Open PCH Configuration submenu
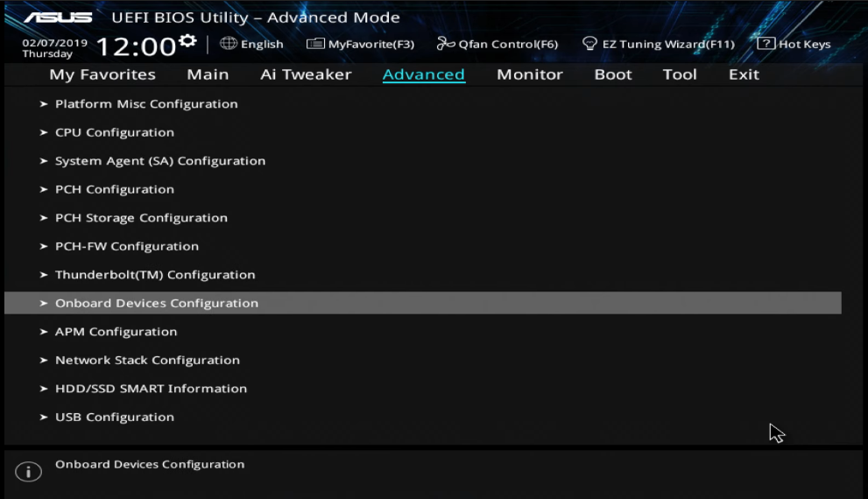 [x=115, y=190]
